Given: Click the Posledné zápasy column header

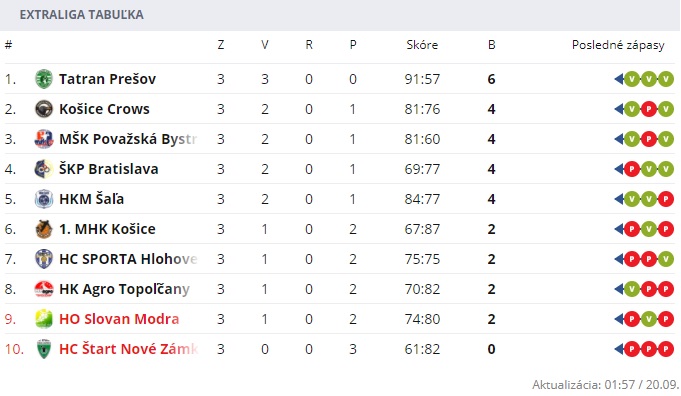Looking at the screenshot, I should point(618,45).
